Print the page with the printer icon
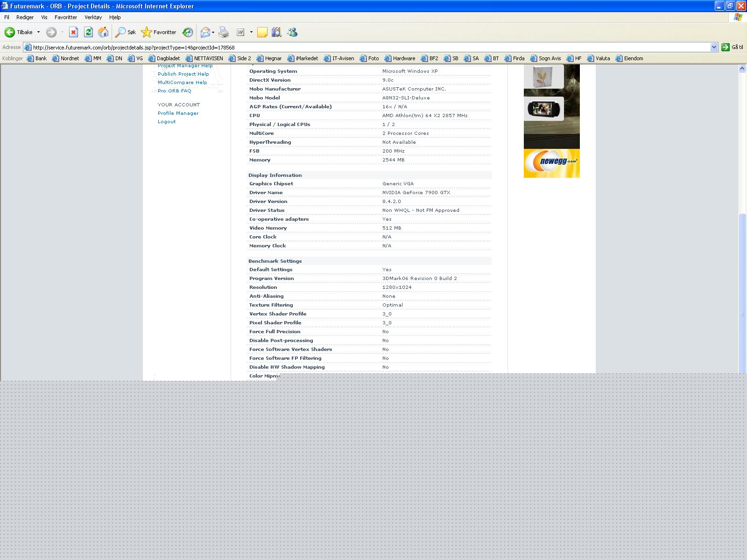The width and height of the screenshot is (747, 560). tap(224, 32)
